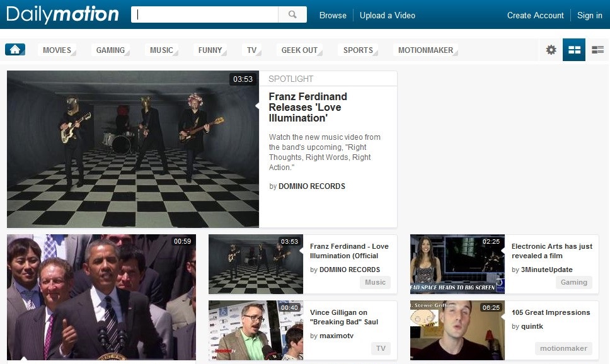The width and height of the screenshot is (610, 364).
Task: Open the GAMING category
Action: (x=110, y=50)
